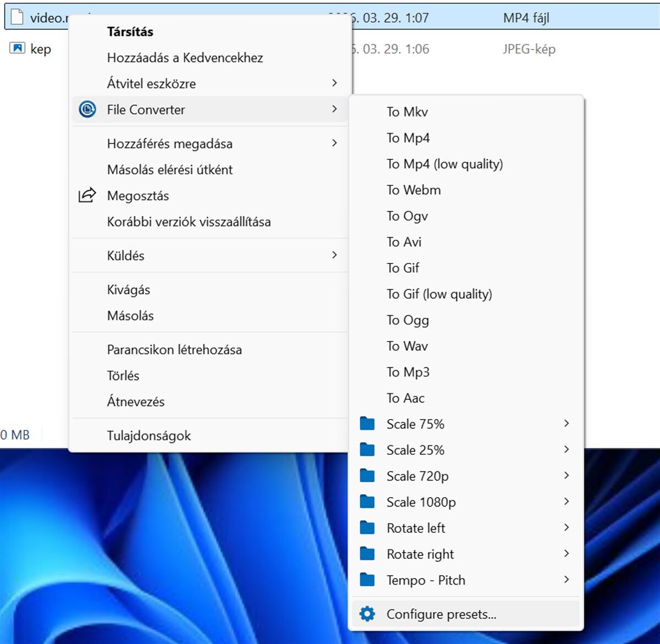Click the Megosztás share icon
Screen dimensions: 660x644
point(87,195)
